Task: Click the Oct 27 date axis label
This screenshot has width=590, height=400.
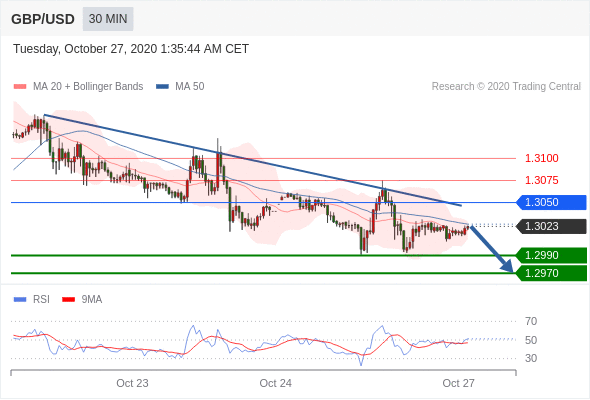Action: coord(458,383)
